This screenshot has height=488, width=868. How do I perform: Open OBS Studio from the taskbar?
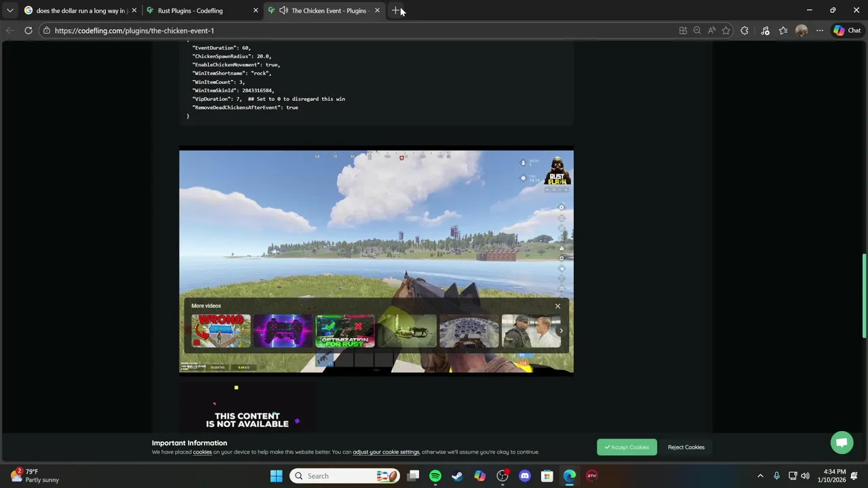(x=502, y=476)
